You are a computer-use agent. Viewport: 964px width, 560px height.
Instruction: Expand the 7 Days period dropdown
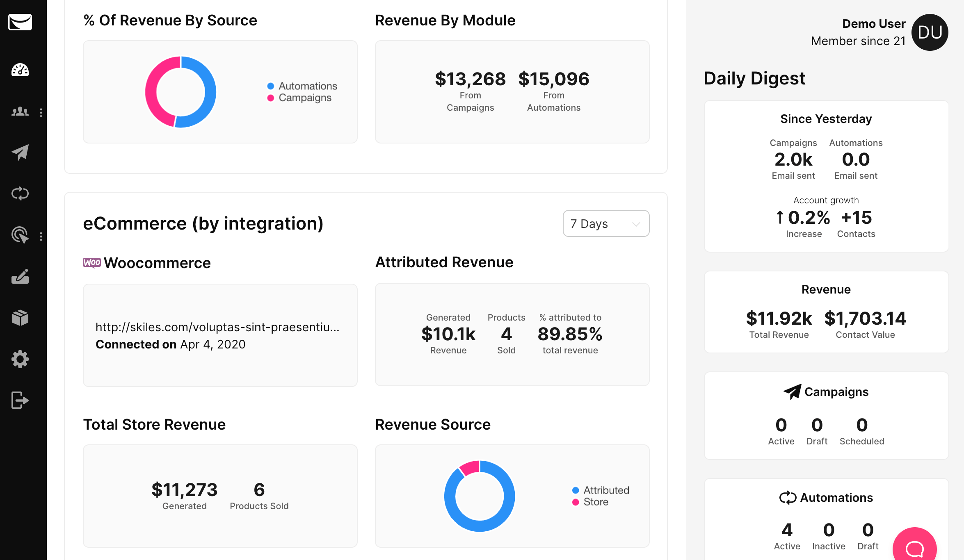pyautogui.click(x=606, y=223)
